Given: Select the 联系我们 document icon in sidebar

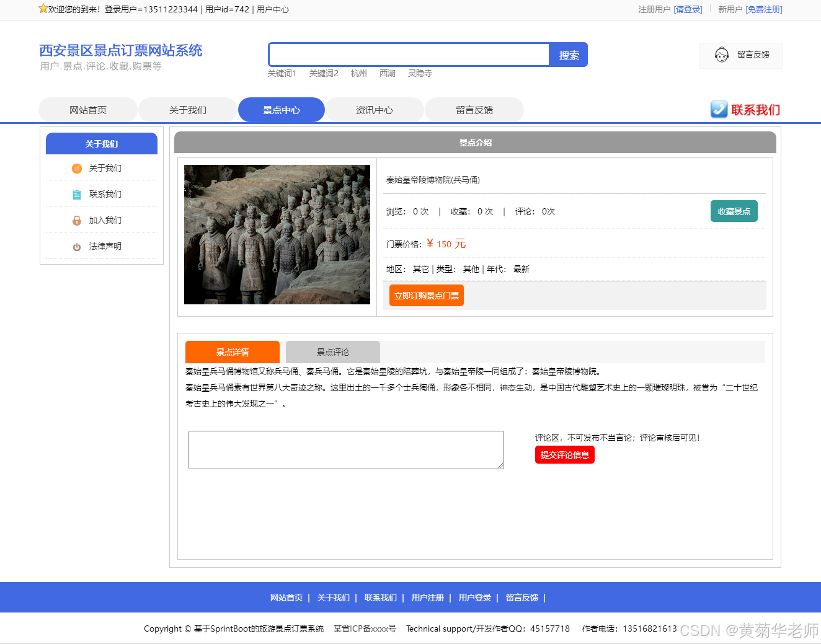Looking at the screenshot, I should click(x=76, y=194).
